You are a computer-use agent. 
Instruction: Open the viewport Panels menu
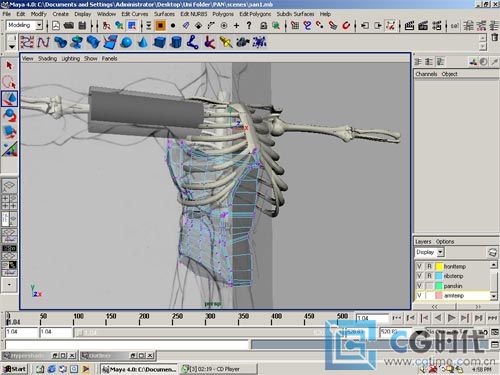point(109,59)
